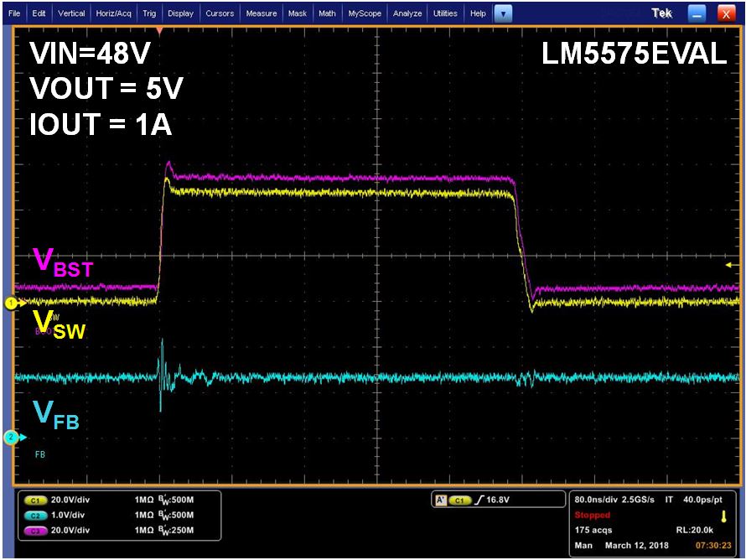746x560 pixels.
Task: Click the 07:30:23 clock readout
Action: click(713, 545)
